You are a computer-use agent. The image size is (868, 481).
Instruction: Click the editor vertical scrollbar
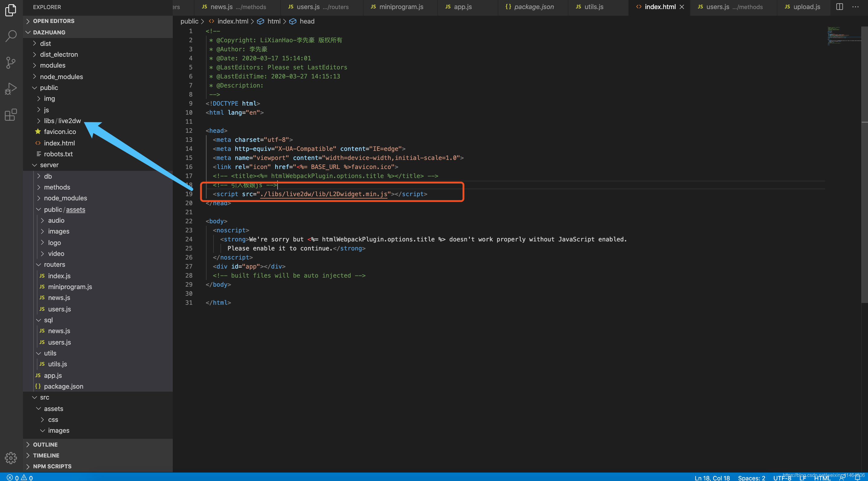click(865, 165)
